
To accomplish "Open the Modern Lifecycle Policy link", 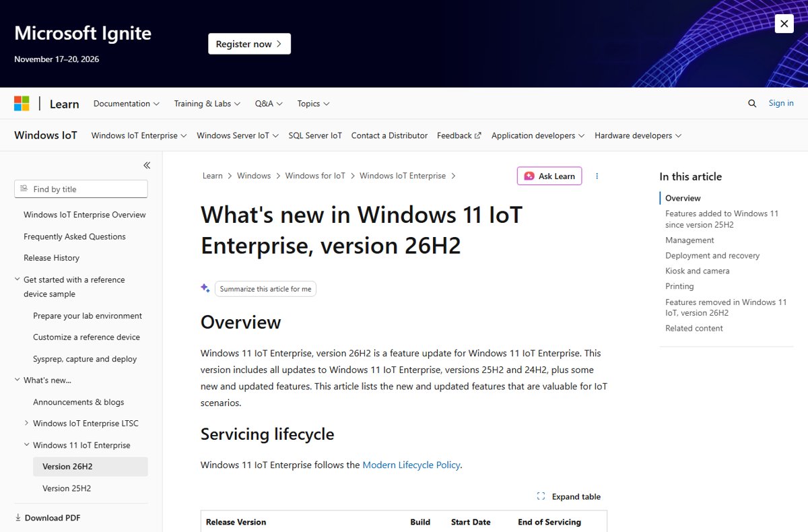I will tap(411, 465).
